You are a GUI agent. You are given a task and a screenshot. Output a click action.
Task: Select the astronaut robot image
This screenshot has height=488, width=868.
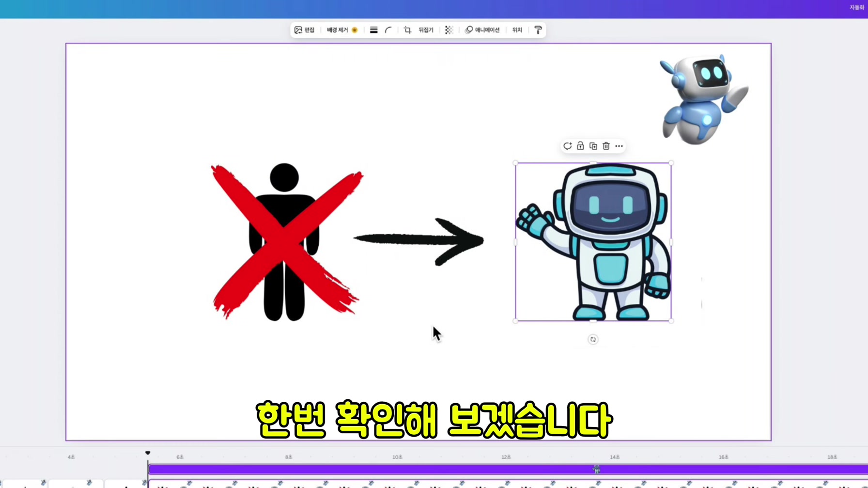tap(593, 242)
